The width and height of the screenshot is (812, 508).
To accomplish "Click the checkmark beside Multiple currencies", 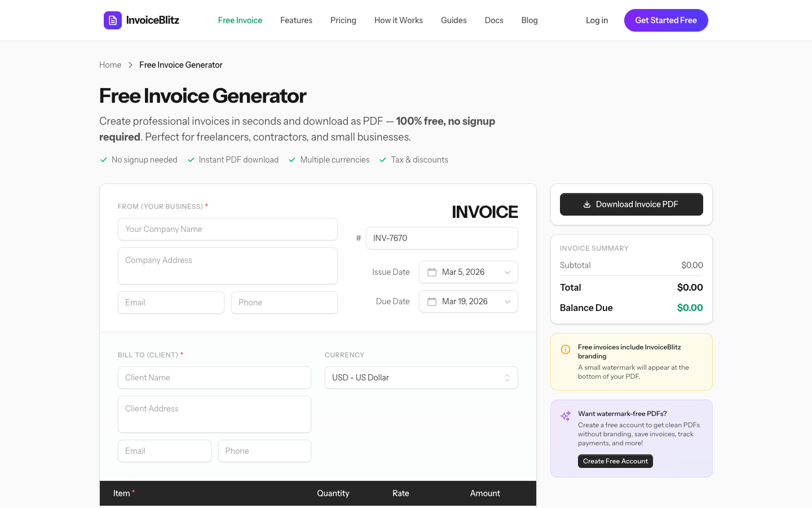I will click(x=292, y=160).
